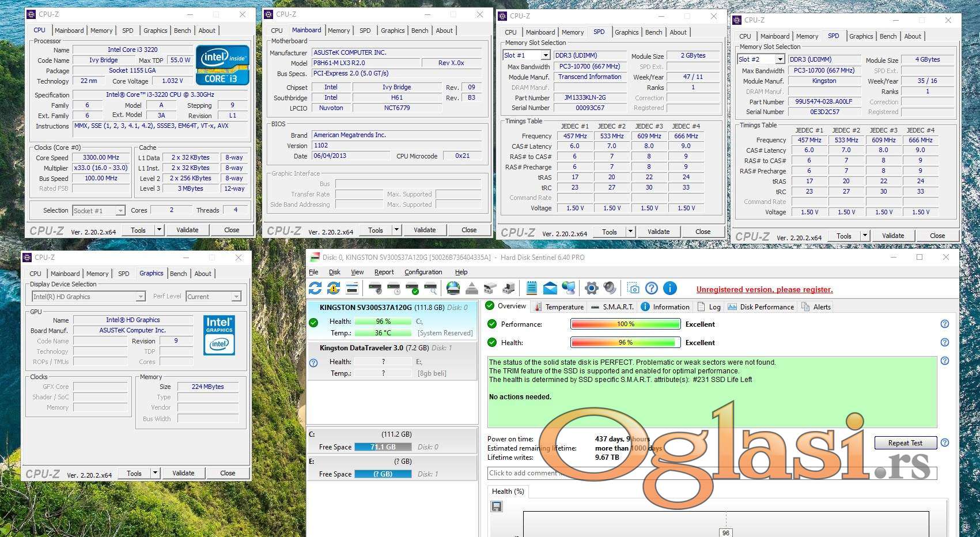
Task: Click the two-drives toolbar icon left of the notepad
Action: pyautogui.click(x=509, y=288)
